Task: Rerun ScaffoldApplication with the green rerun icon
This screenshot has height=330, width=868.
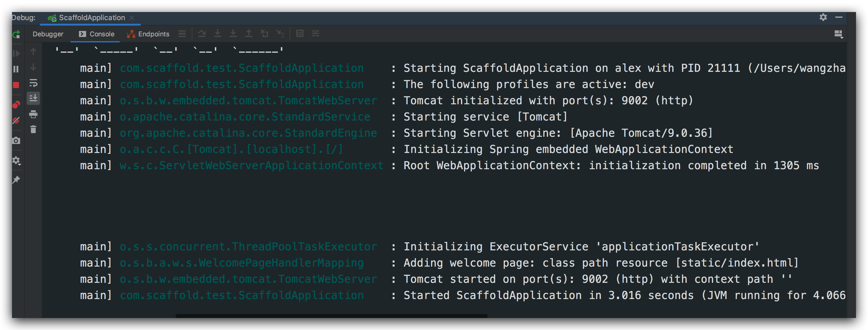Action: click(16, 35)
